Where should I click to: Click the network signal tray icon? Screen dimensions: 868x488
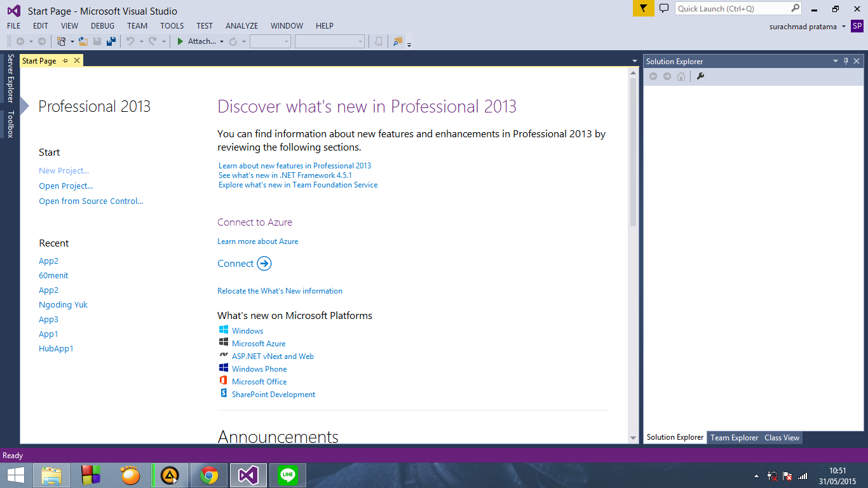[803, 475]
